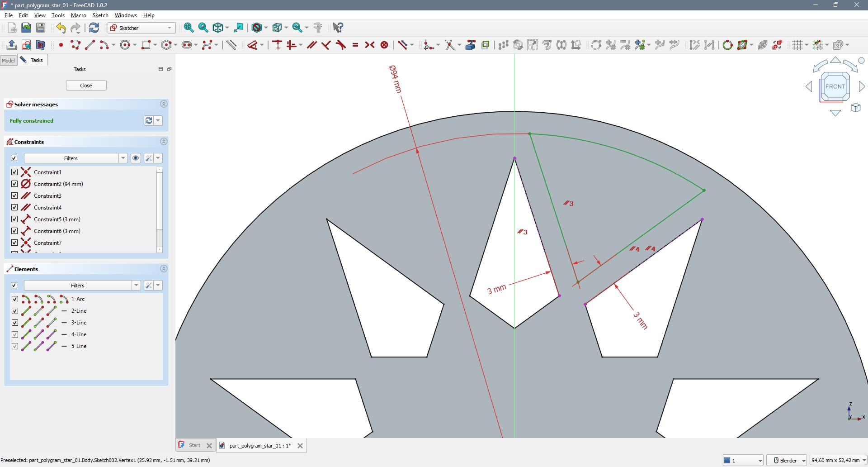Click the Close button in Tasks
The width and height of the screenshot is (868, 467).
click(86, 86)
